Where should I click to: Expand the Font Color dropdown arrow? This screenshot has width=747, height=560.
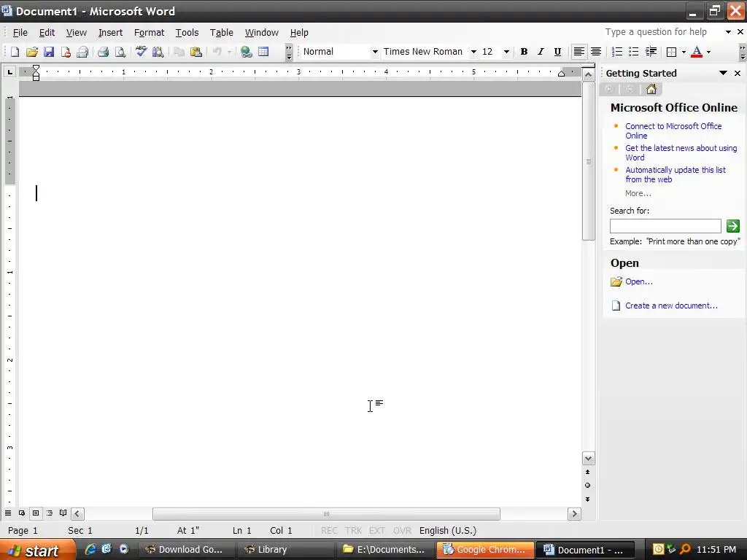tap(709, 52)
